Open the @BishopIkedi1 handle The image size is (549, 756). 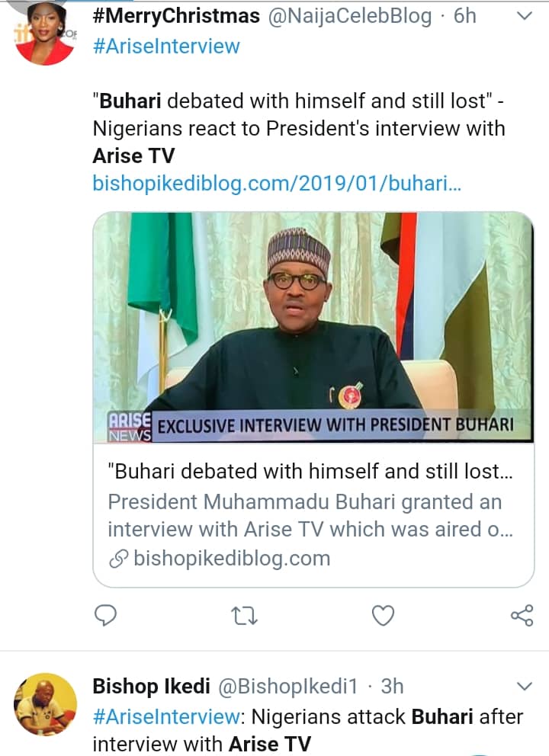tap(288, 686)
